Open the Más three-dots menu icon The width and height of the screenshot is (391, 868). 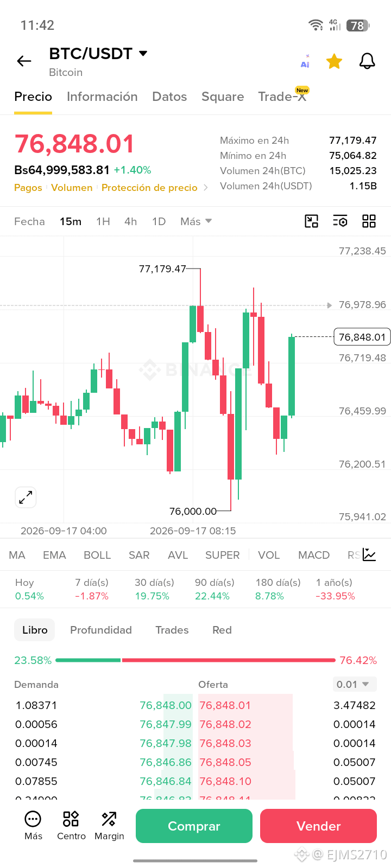(33, 819)
